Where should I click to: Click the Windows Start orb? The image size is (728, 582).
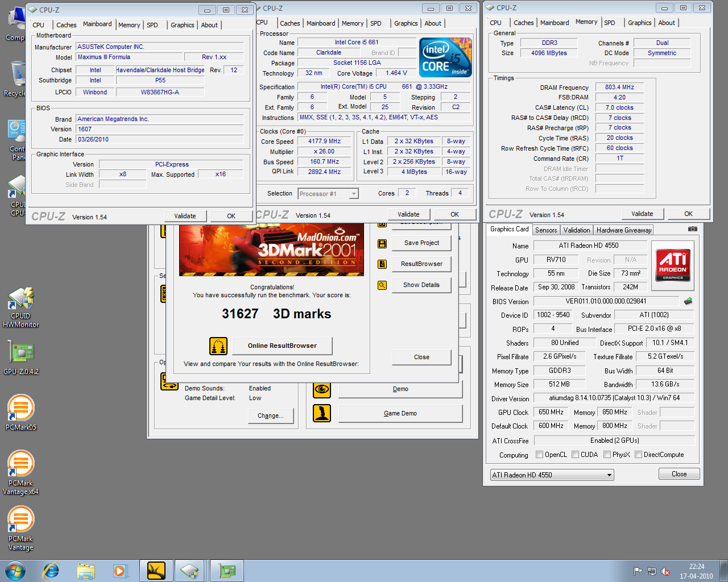click(15, 570)
